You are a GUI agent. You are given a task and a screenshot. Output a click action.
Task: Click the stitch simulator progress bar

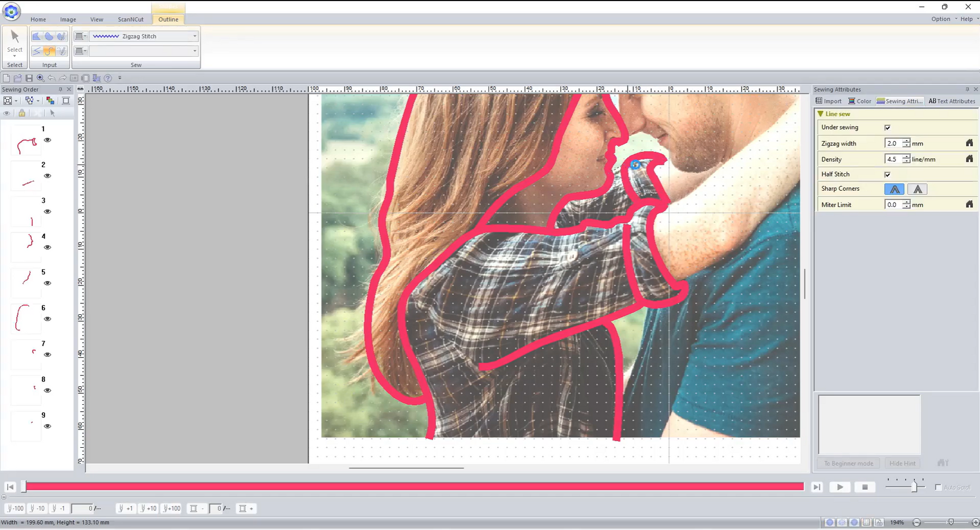414,486
